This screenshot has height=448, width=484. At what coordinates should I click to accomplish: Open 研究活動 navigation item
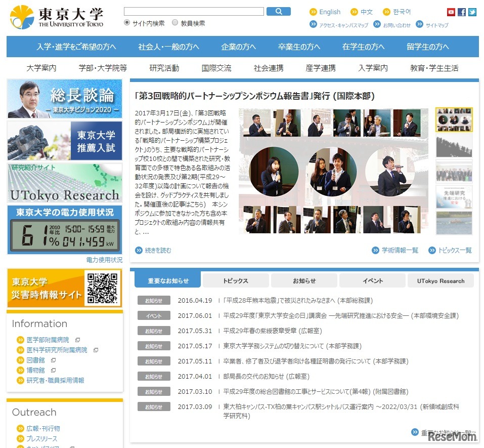point(164,68)
